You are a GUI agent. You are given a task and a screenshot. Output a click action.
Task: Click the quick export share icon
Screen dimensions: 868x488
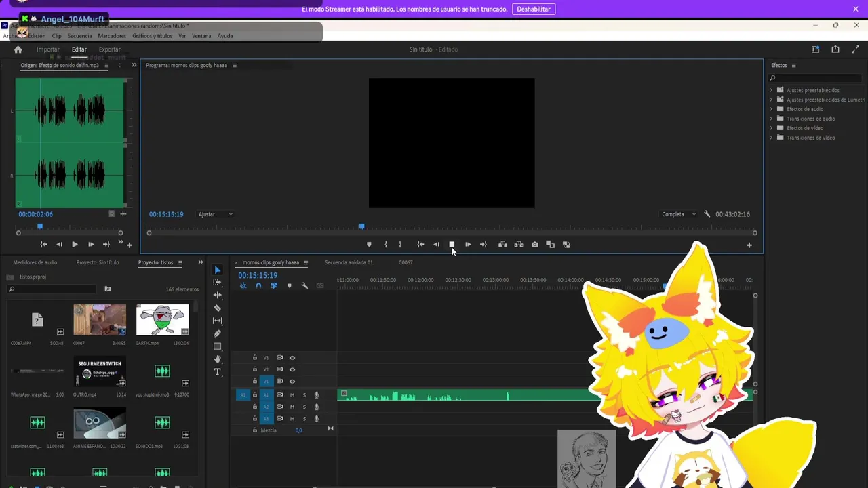835,49
